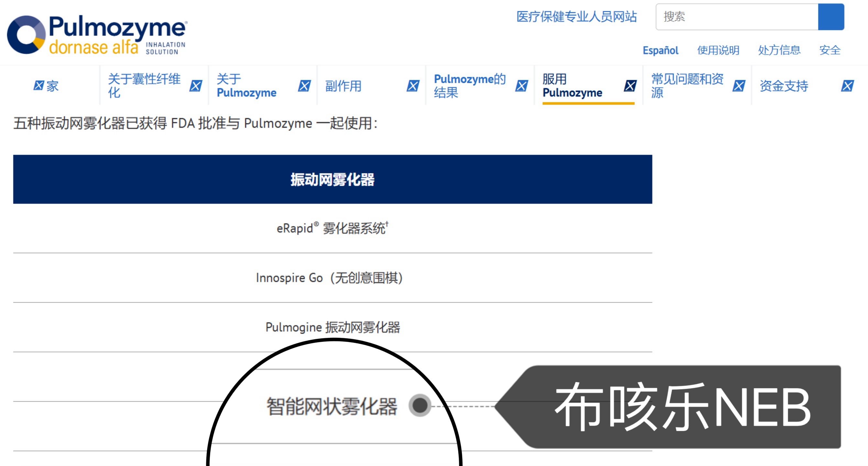Viewport: 868px width, 466px height.
Task: Open the 处方信息 link
Action: pyautogui.click(x=779, y=50)
